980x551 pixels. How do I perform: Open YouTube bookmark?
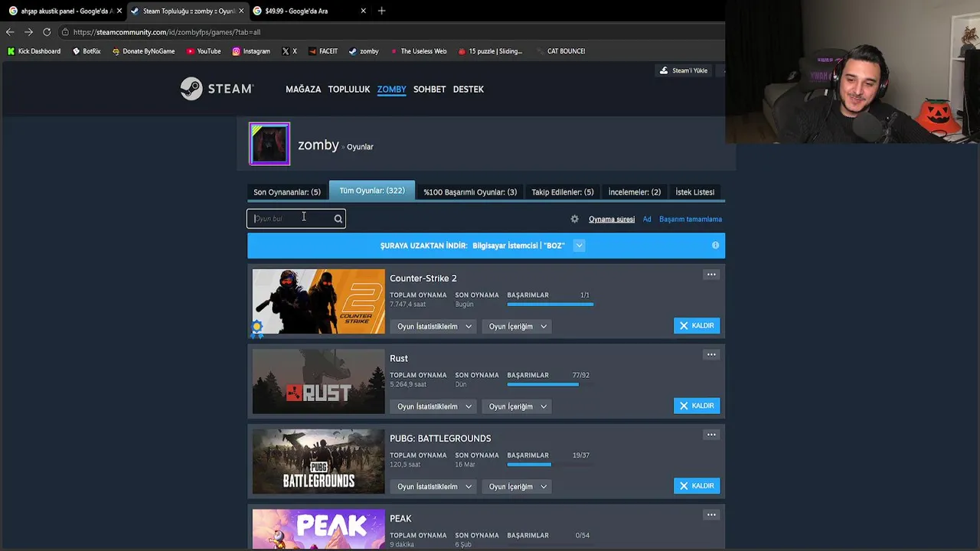click(x=204, y=51)
